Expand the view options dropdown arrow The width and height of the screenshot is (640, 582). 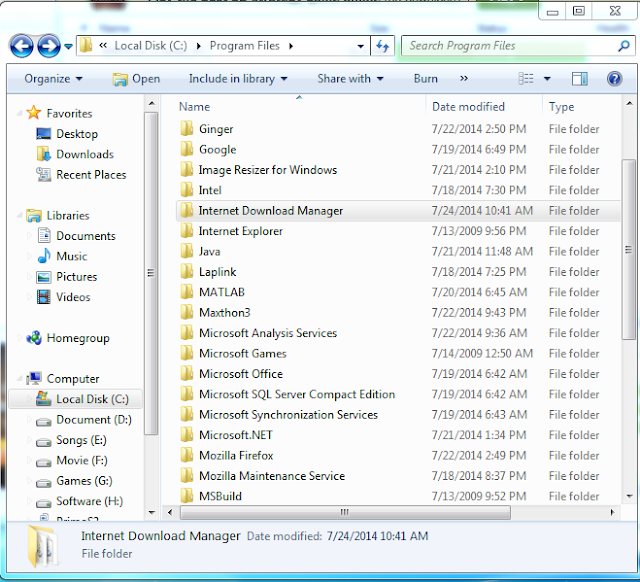click(x=547, y=78)
